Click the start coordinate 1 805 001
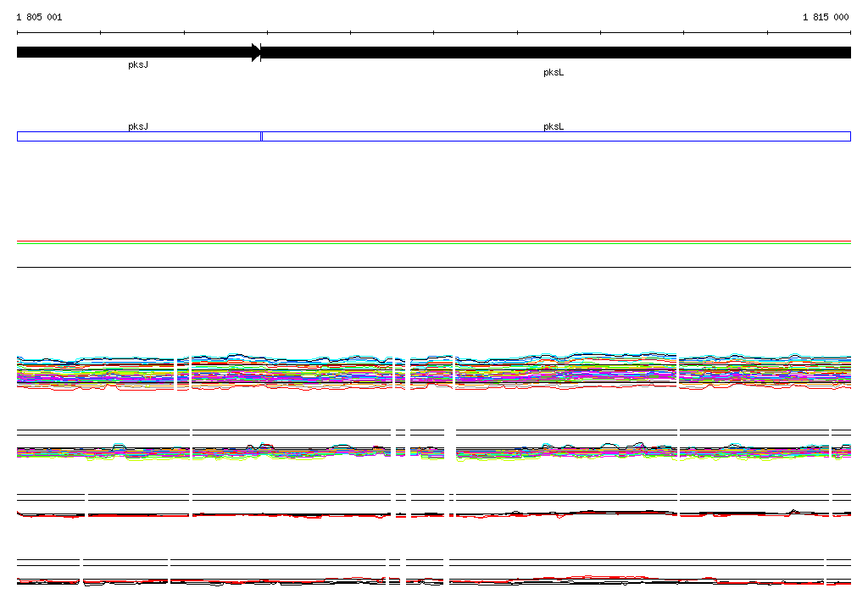The width and height of the screenshot is (868, 605). [39, 17]
